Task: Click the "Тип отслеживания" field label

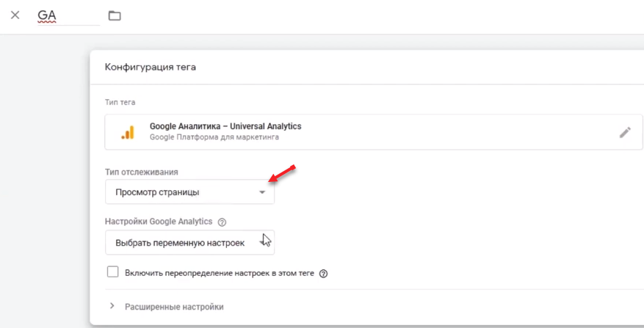Action: pos(141,172)
